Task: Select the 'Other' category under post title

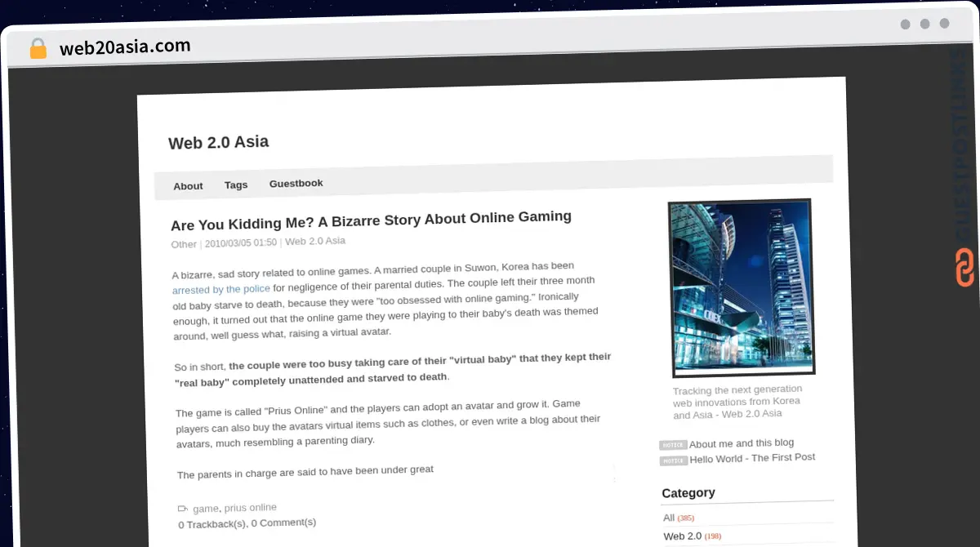Action: (184, 244)
